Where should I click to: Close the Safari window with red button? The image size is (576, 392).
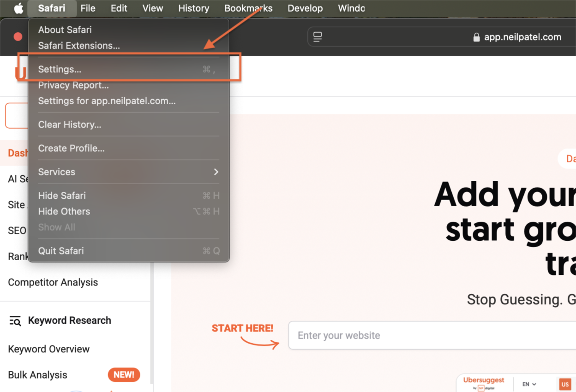18,37
